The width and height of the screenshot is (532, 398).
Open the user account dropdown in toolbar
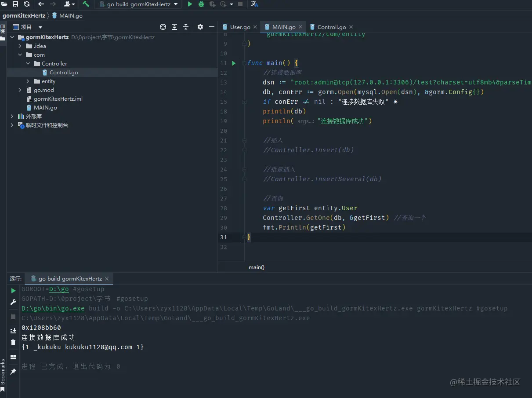click(69, 4)
